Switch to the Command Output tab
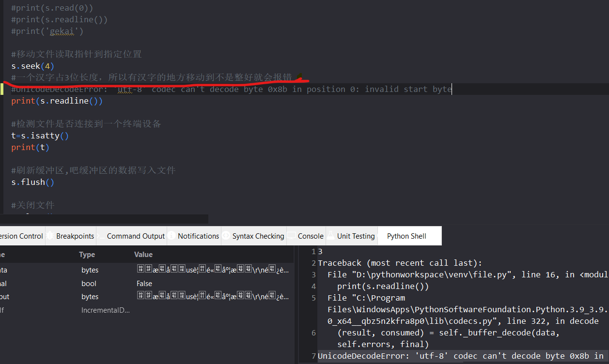The width and height of the screenshot is (609, 364). 131,236
